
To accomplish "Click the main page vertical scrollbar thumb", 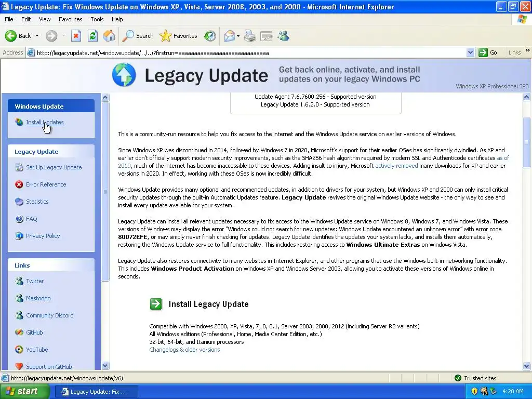I will (527, 142).
